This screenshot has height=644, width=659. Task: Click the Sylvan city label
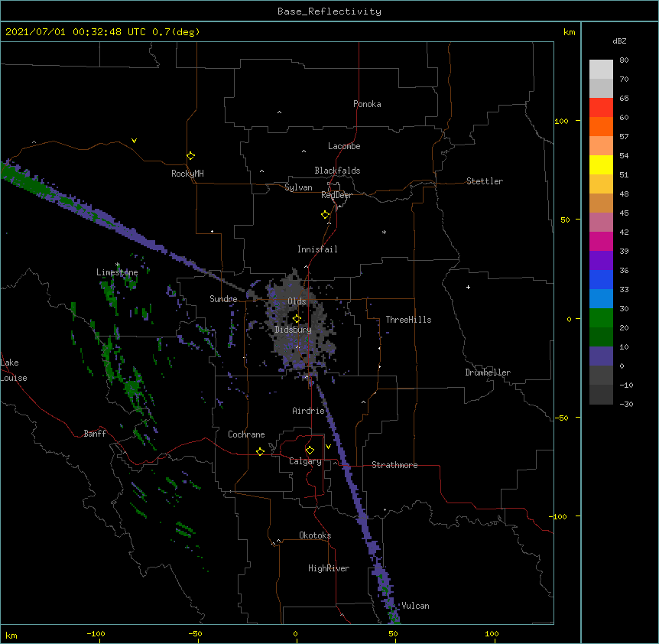pos(298,187)
